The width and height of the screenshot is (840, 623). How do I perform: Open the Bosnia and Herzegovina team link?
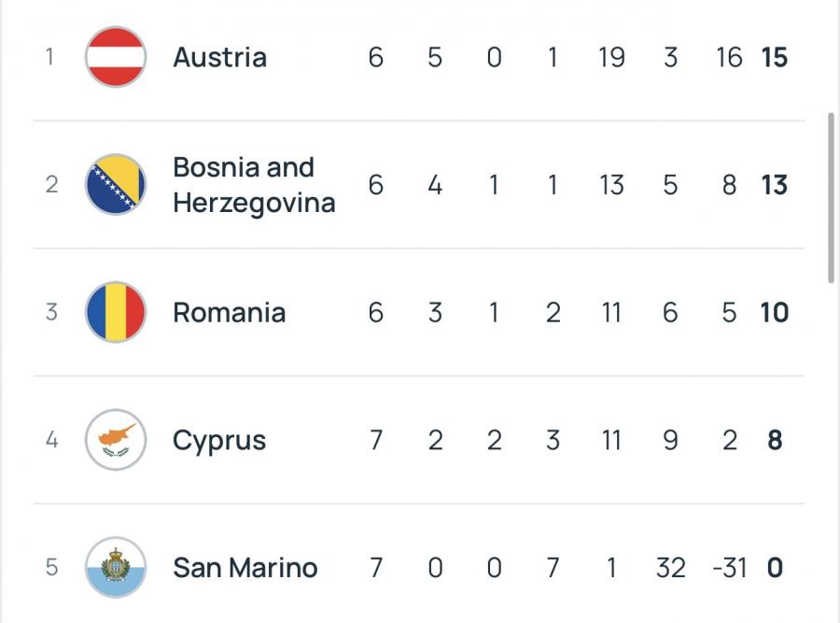coord(253,184)
